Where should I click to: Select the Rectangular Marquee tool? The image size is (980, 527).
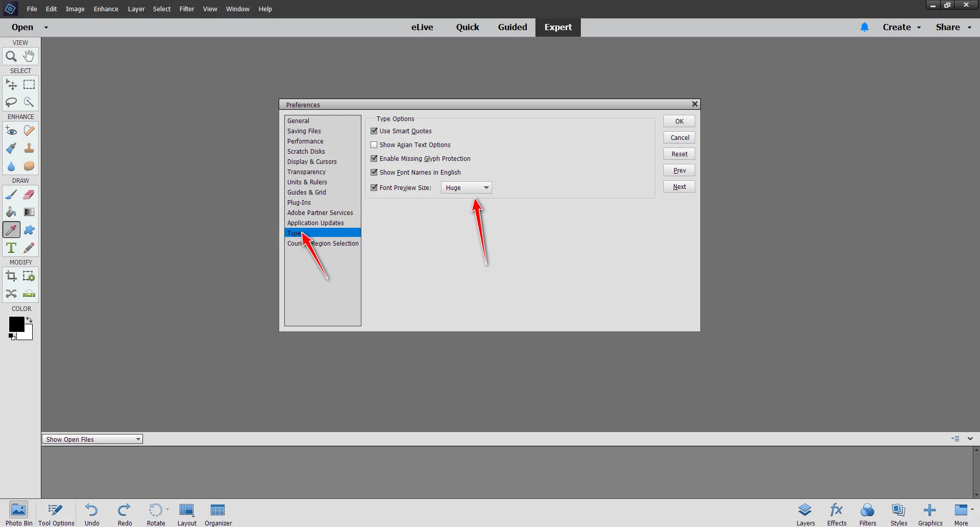pyautogui.click(x=29, y=84)
